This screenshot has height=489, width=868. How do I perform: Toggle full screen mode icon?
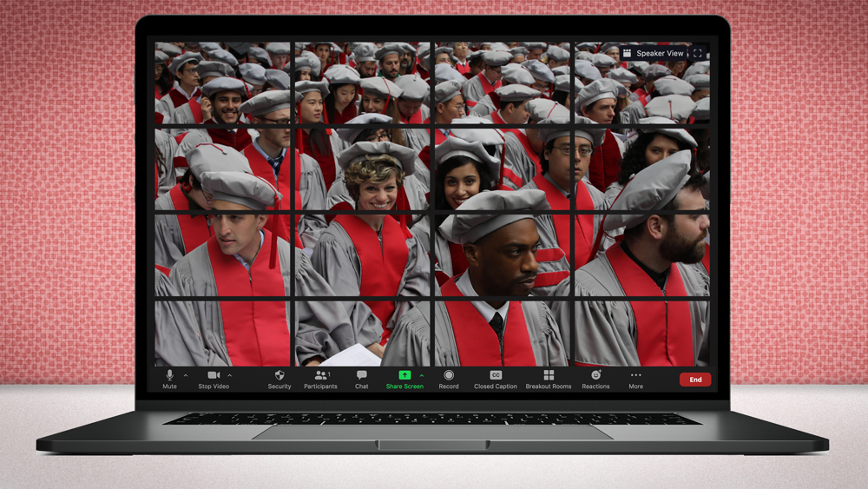point(697,54)
